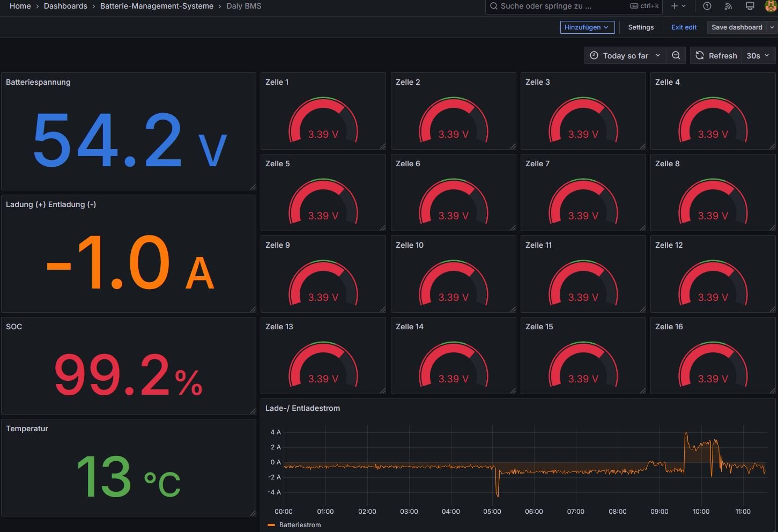
Task: Open the 30s refresh interval dropdown
Action: [x=757, y=56]
